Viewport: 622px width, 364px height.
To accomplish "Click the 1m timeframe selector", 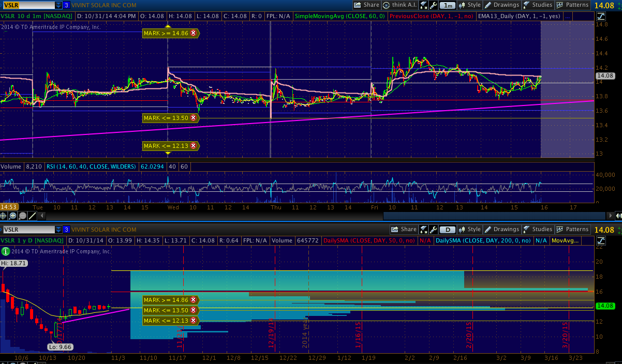I will click(448, 5).
